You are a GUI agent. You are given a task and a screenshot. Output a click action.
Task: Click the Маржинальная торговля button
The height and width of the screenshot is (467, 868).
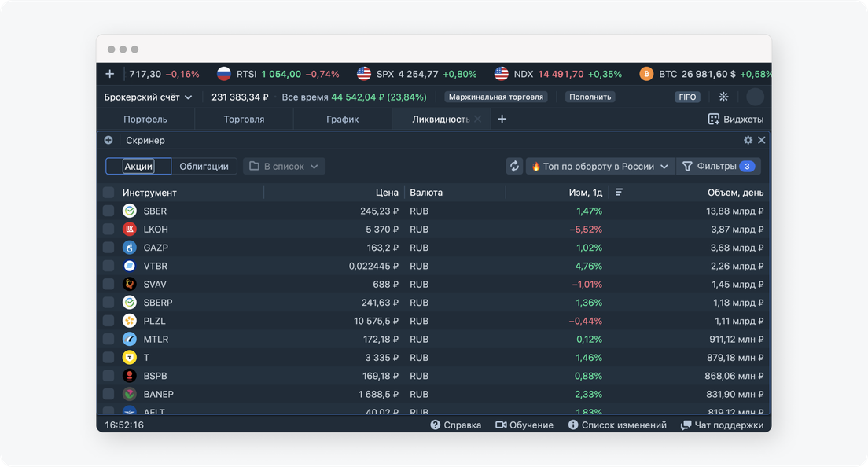(496, 97)
